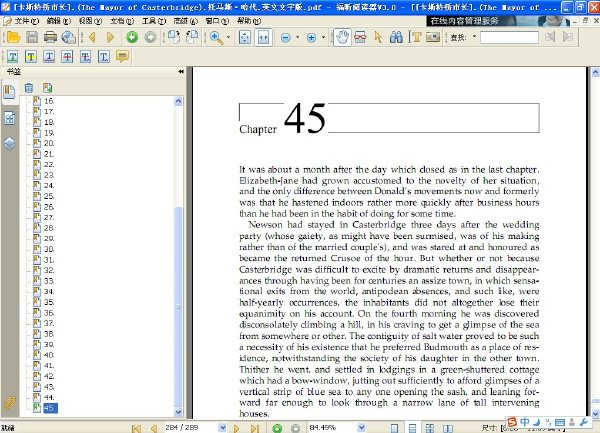Viewport: 600px width, 433px height.
Task: Click the email document icon
Action: coord(69,37)
